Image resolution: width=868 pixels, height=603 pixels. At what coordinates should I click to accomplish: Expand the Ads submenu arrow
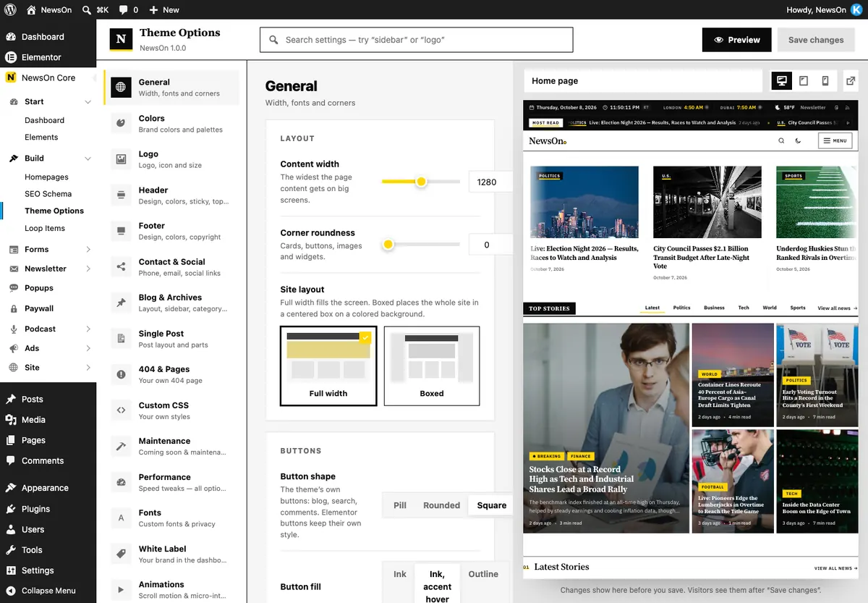[x=88, y=348]
